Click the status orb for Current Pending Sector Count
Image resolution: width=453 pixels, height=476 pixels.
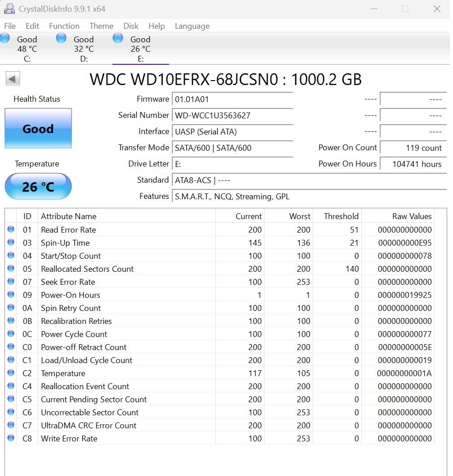pyautogui.click(x=11, y=399)
